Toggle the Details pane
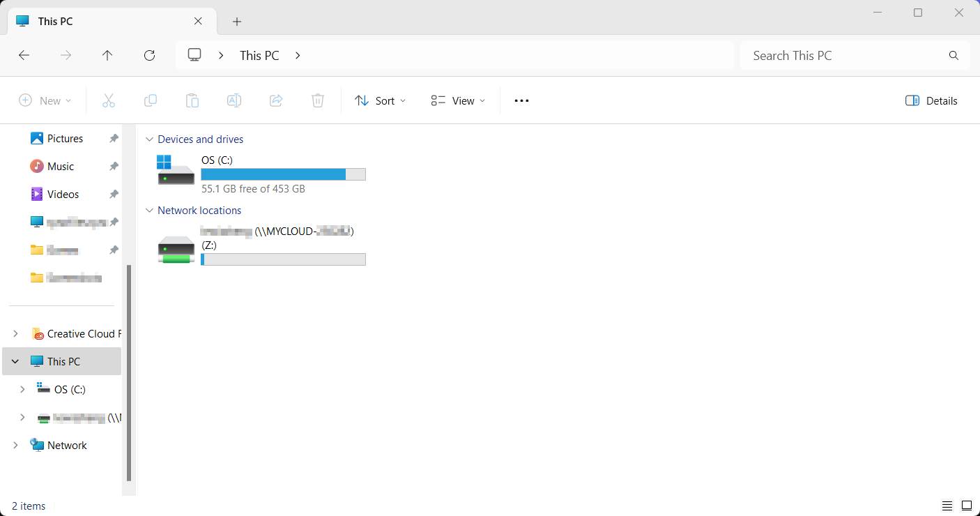The width and height of the screenshot is (980, 516). [931, 100]
